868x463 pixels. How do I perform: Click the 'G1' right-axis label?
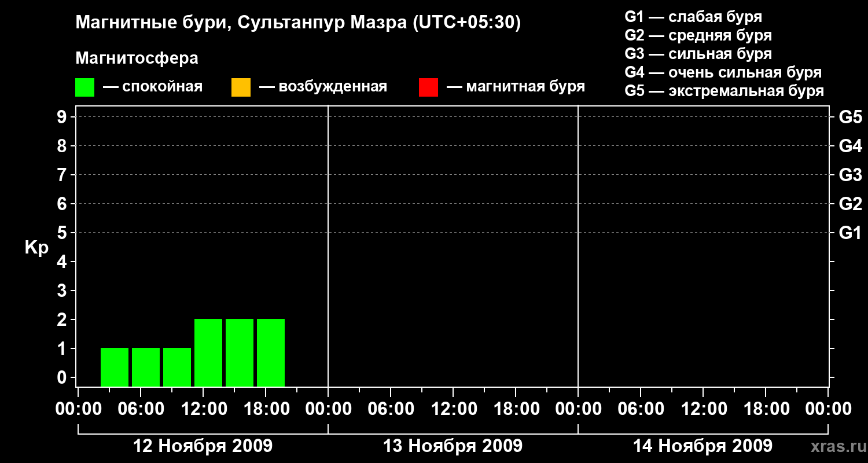point(850,233)
